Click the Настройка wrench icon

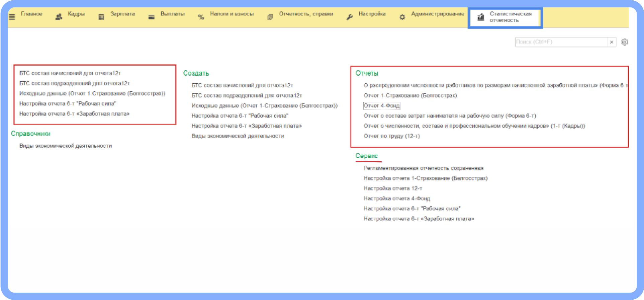pos(350,17)
